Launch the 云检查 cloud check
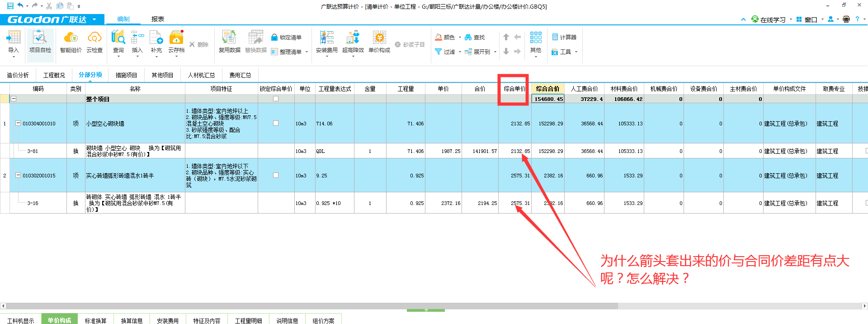Screen dimensions: 868x324 pyautogui.click(x=94, y=43)
